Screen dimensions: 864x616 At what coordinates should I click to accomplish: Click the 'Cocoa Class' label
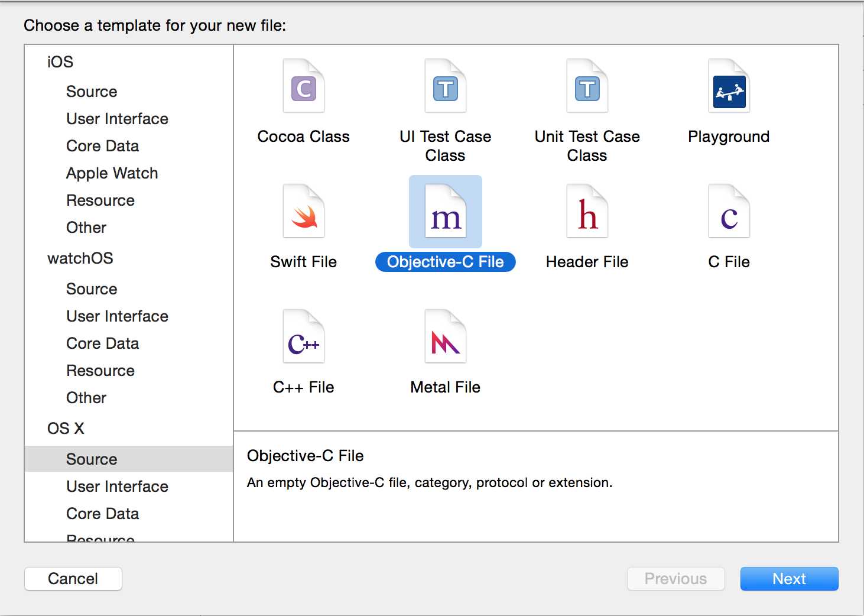304,137
